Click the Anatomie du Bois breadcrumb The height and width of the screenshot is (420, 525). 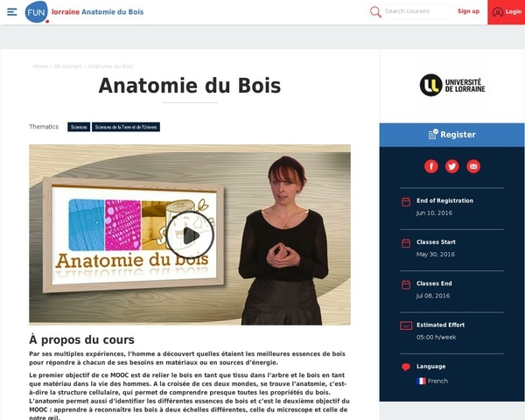[110, 66]
